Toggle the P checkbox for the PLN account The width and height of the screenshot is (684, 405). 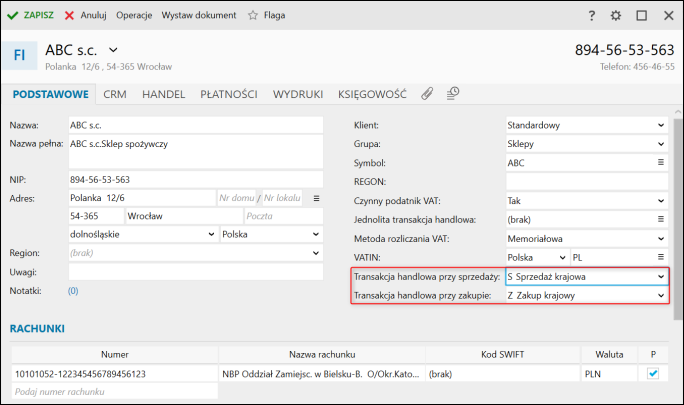click(653, 374)
